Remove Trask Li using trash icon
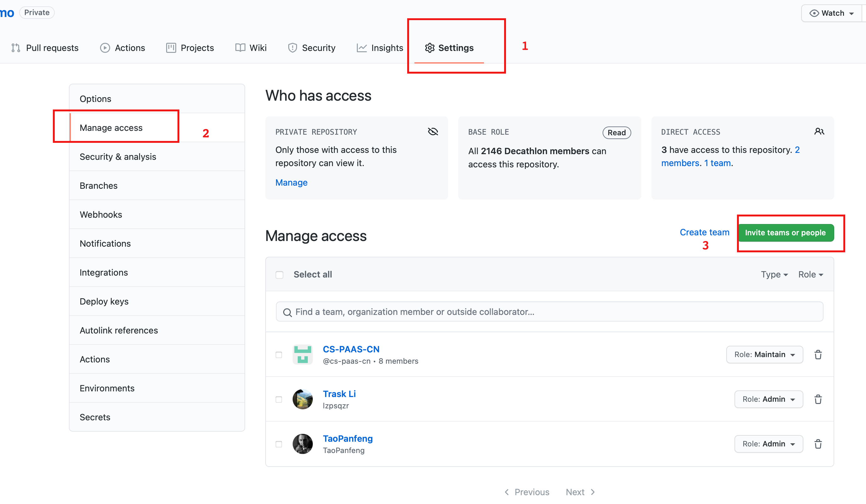Image resolution: width=866 pixels, height=504 pixels. coord(818,399)
